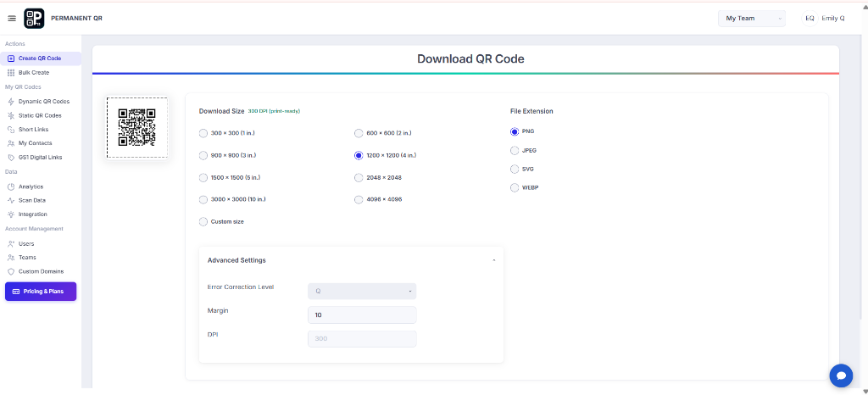Select 900 × 900 (3 in.) size
The image size is (868, 395).
[x=203, y=155]
